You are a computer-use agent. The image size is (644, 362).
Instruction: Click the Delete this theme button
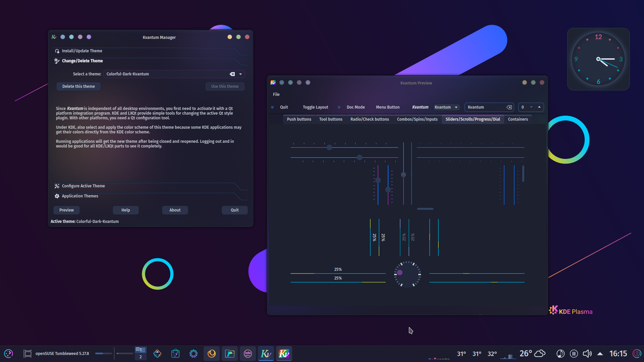click(78, 86)
